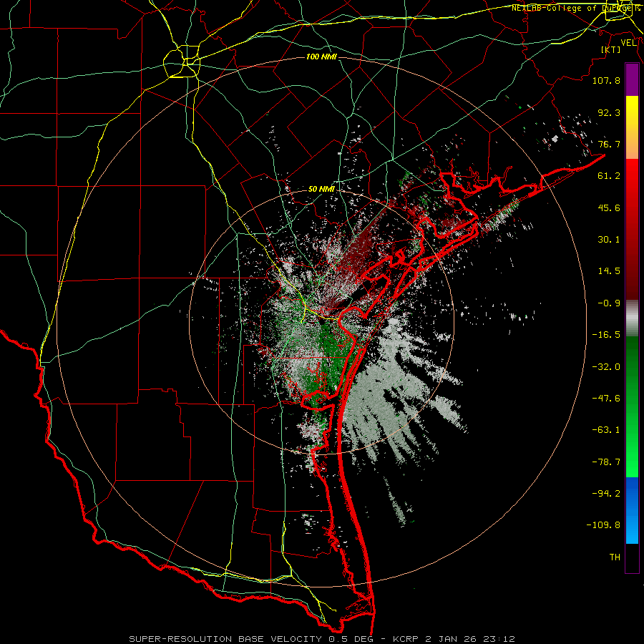Click the SUPER-RESOLUTION BASE VELOCITY caption text
Image resolution: width=644 pixels, height=644 pixels.
225,639
